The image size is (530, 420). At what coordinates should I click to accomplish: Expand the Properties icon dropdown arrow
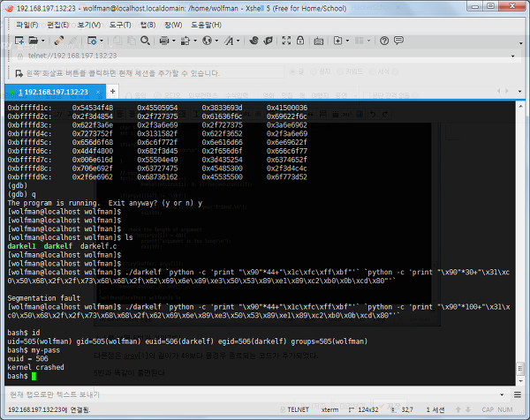pos(102,41)
